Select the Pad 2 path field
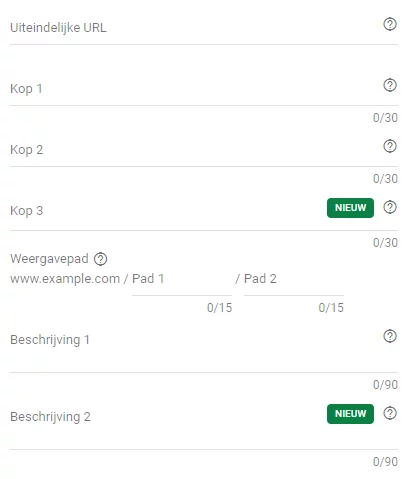This screenshot has height=479, width=408. coord(294,279)
